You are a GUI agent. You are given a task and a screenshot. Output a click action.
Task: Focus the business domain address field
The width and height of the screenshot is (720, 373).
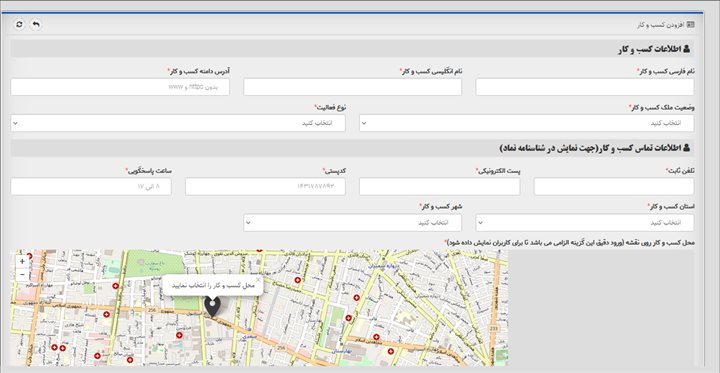(120, 87)
